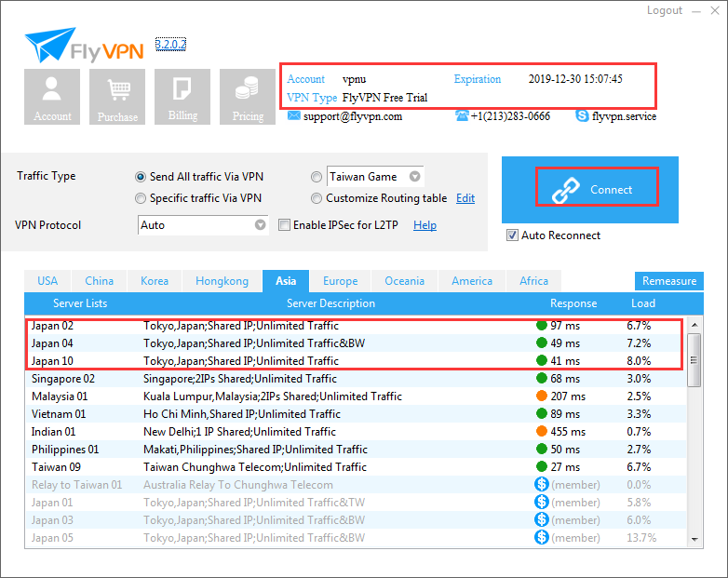Switch to the USA tab
Screen dimensions: 728x578
tap(47, 281)
